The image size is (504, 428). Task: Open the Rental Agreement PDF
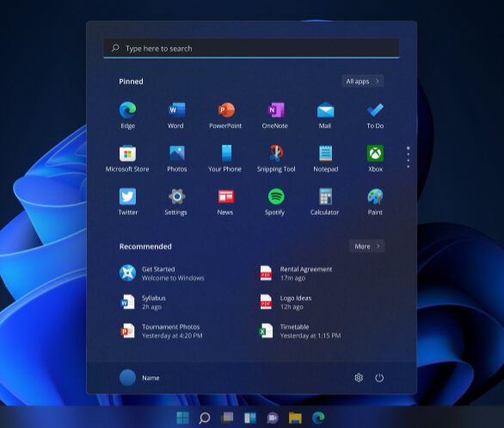tap(296, 273)
